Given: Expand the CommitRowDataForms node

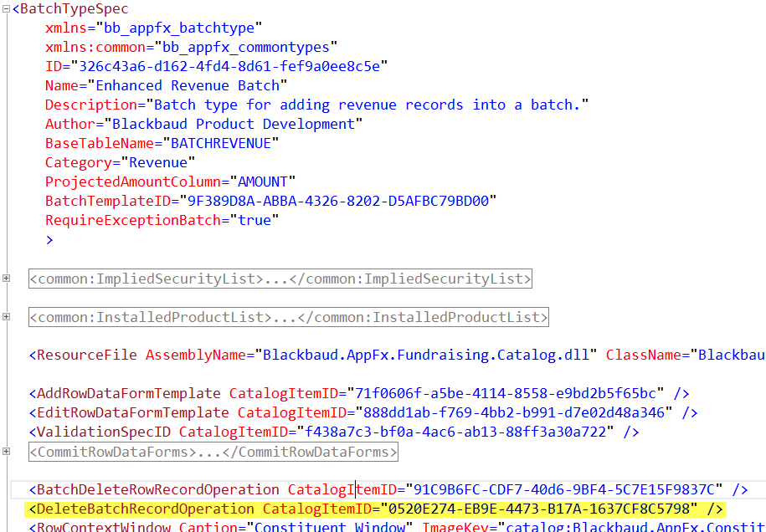Looking at the screenshot, I should (6, 452).
